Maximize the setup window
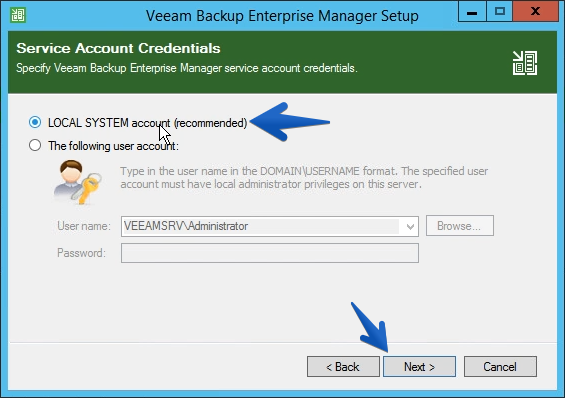The height and width of the screenshot is (398, 565). (499, 12)
